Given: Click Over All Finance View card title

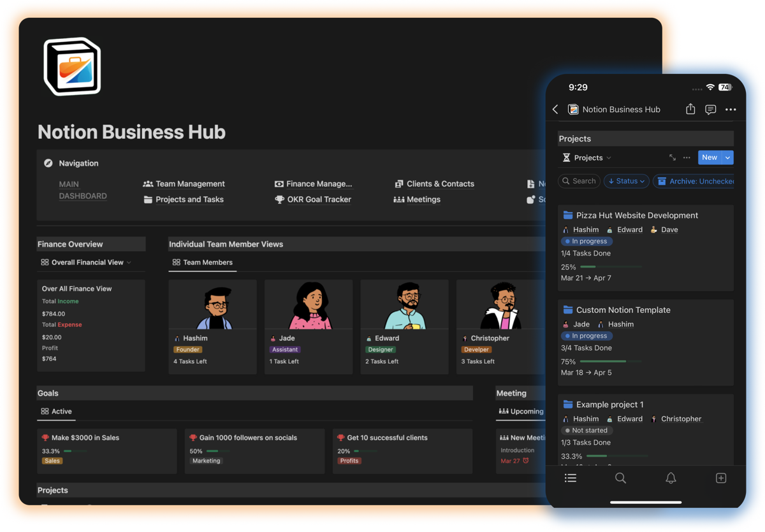Looking at the screenshot, I should click(77, 289).
